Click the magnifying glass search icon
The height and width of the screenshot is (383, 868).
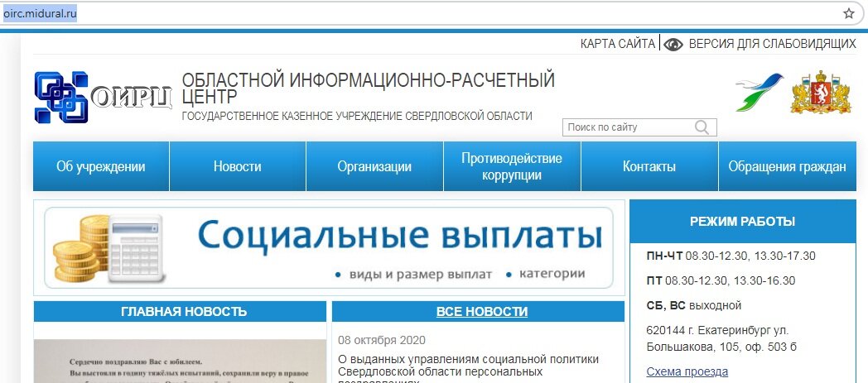702,127
